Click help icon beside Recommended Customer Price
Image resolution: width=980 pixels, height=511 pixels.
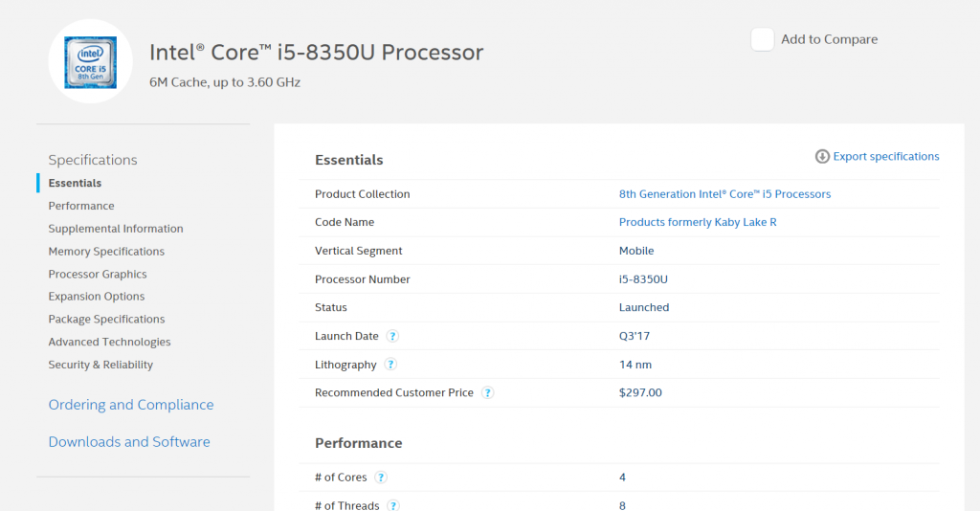487,392
